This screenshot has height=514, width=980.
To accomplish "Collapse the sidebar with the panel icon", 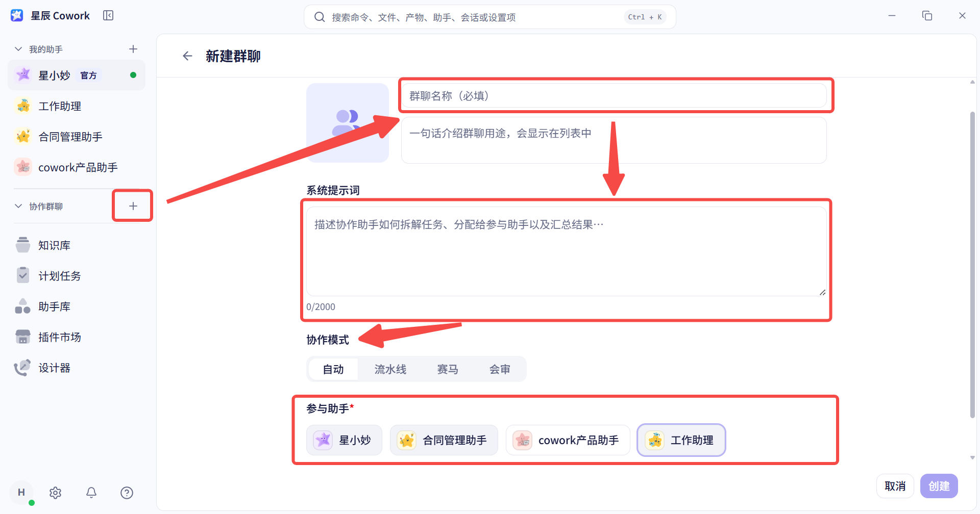I will click(x=108, y=15).
